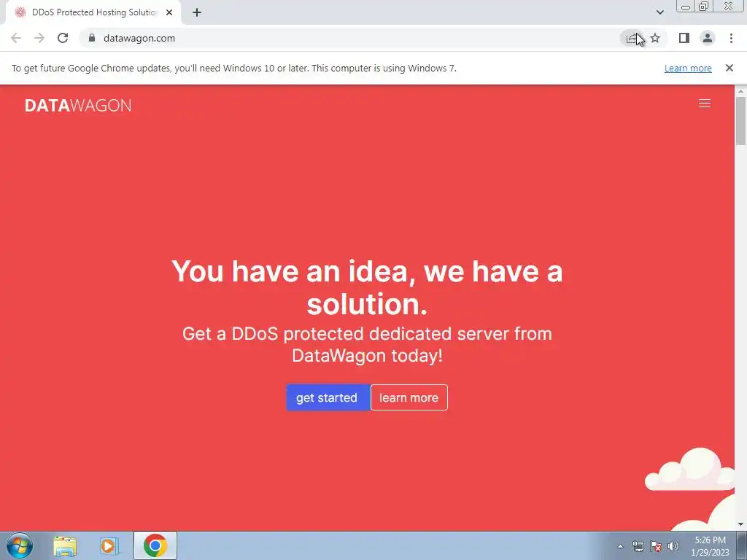Screen dimensions: 747x560
Task: Click the taskbar clock 5:26 PM
Action: click(710, 546)
